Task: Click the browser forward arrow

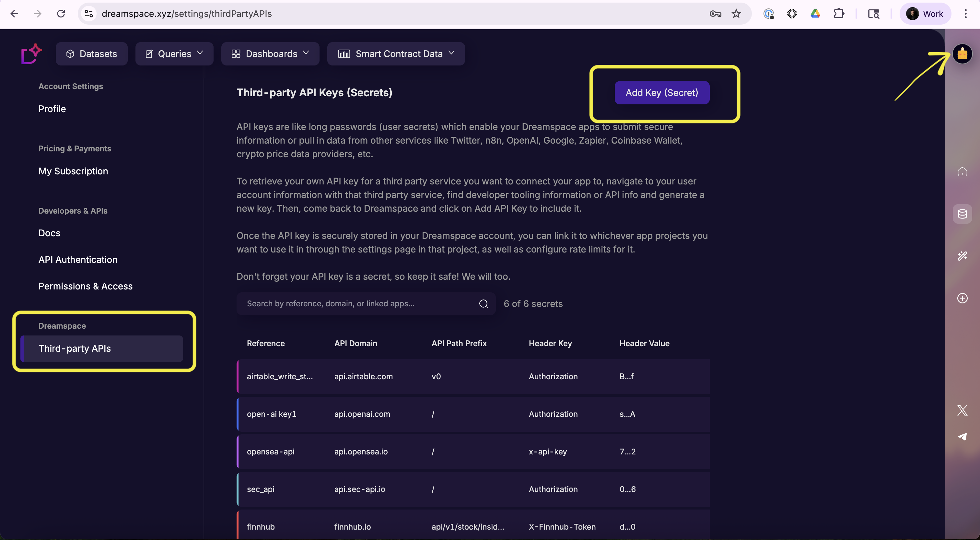Action: coord(37,14)
